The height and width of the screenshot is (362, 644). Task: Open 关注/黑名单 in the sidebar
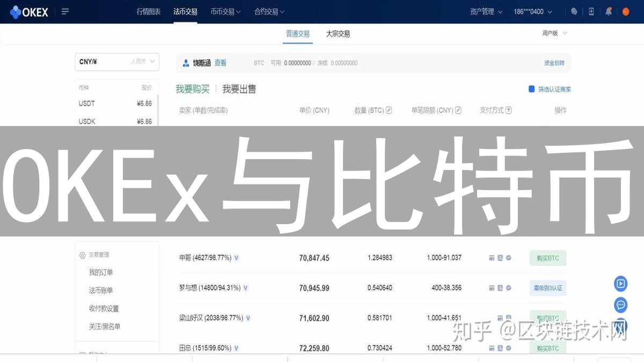pos(105,326)
